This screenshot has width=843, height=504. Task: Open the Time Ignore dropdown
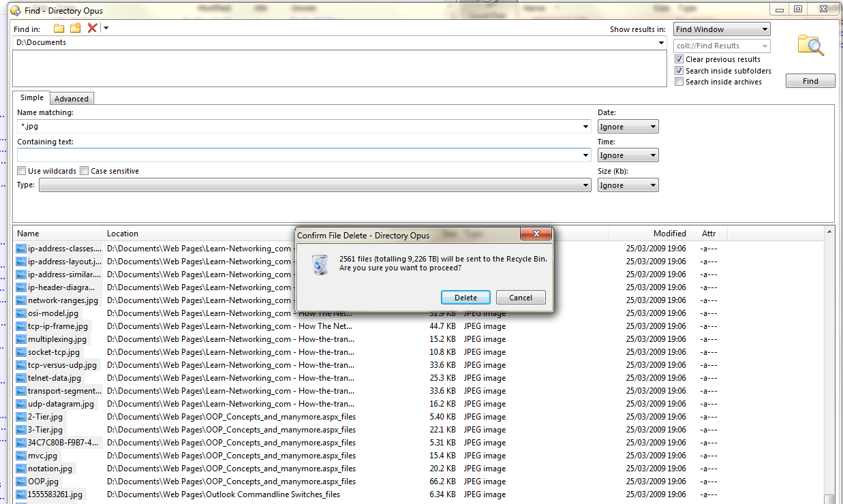tap(628, 155)
